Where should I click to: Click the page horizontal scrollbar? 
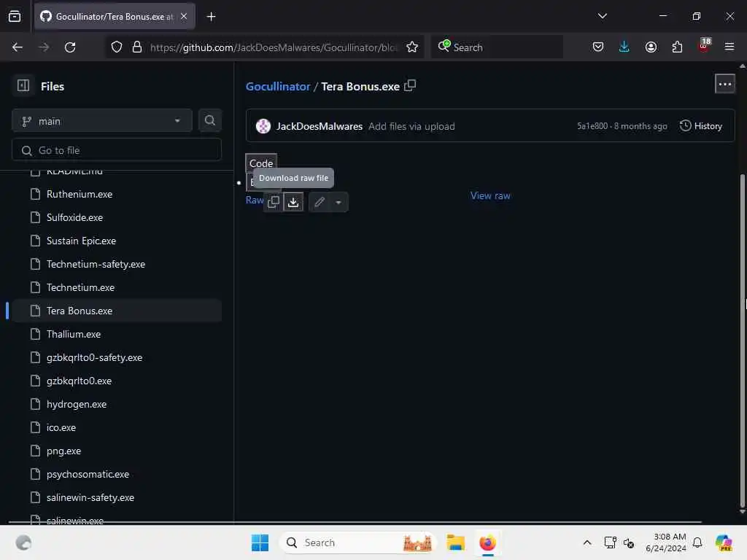(x=355, y=522)
